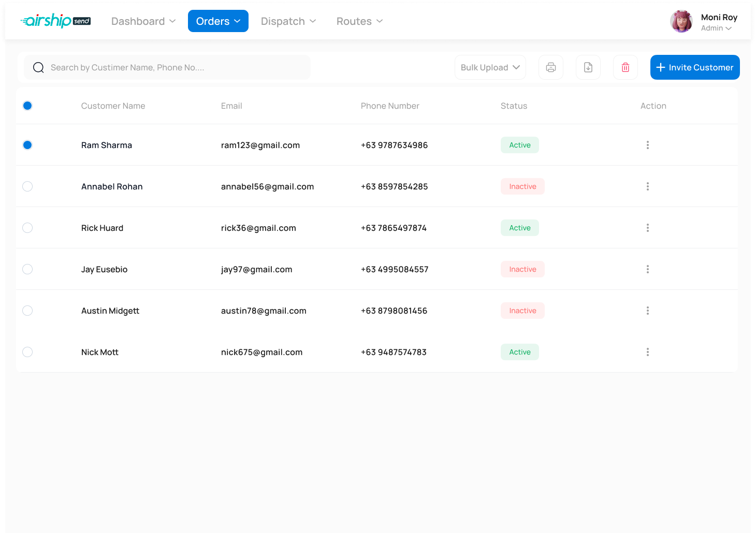Open the Dispatch menu
The image size is (756, 533).
click(x=288, y=21)
